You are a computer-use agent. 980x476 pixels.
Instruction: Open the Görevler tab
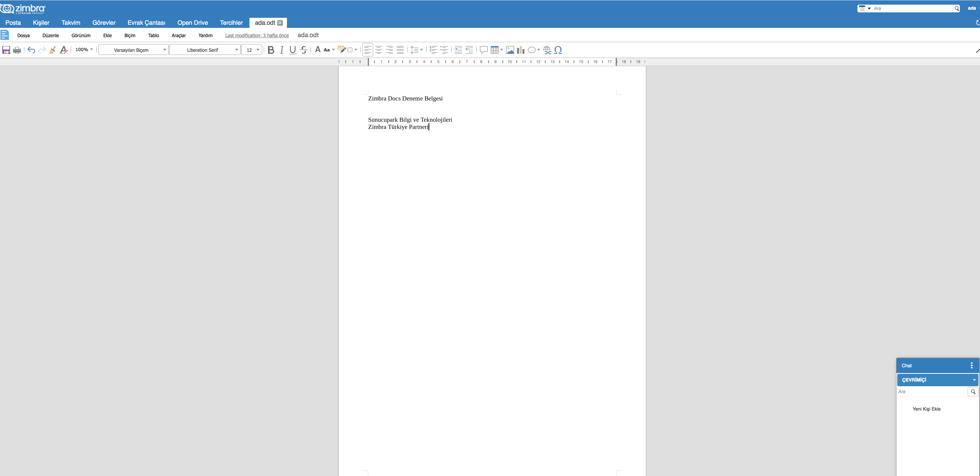click(x=104, y=23)
